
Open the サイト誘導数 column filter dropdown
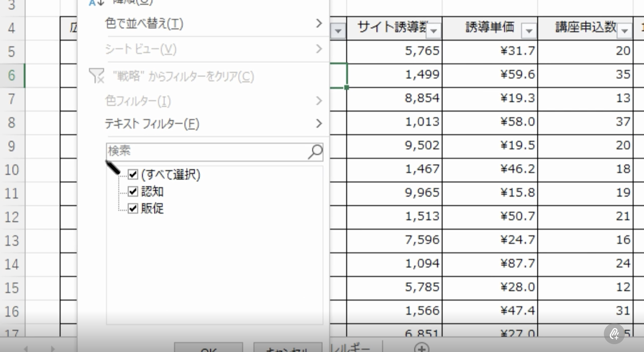(x=433, y=31)
